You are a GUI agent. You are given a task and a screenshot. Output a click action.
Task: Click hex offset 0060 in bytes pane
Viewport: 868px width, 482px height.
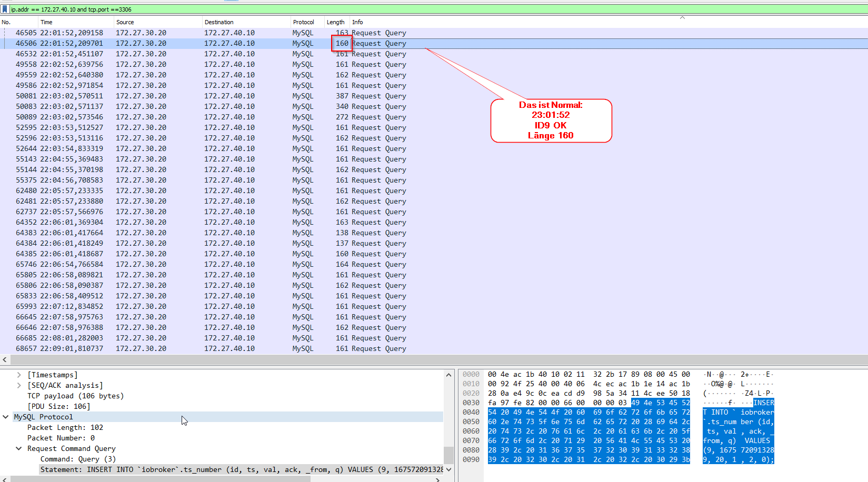[471, 431]
